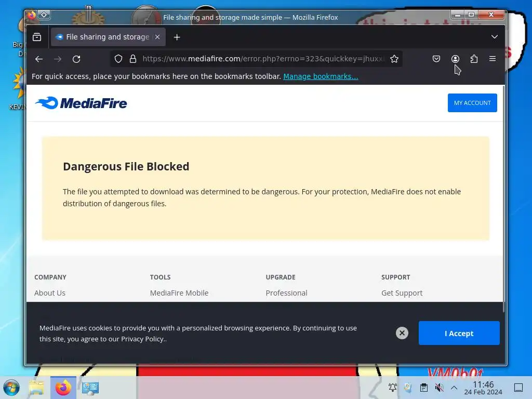
Task: Click the clipboard tray icon
Action: click(x=424, y=387)
